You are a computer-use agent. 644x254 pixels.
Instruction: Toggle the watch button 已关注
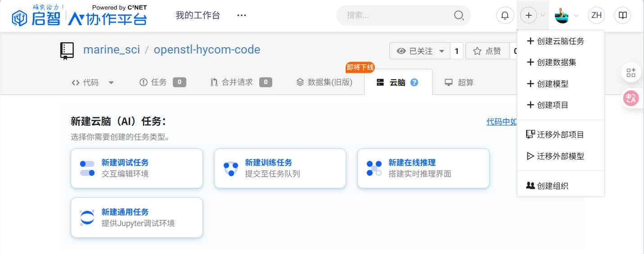click(419, 51)
